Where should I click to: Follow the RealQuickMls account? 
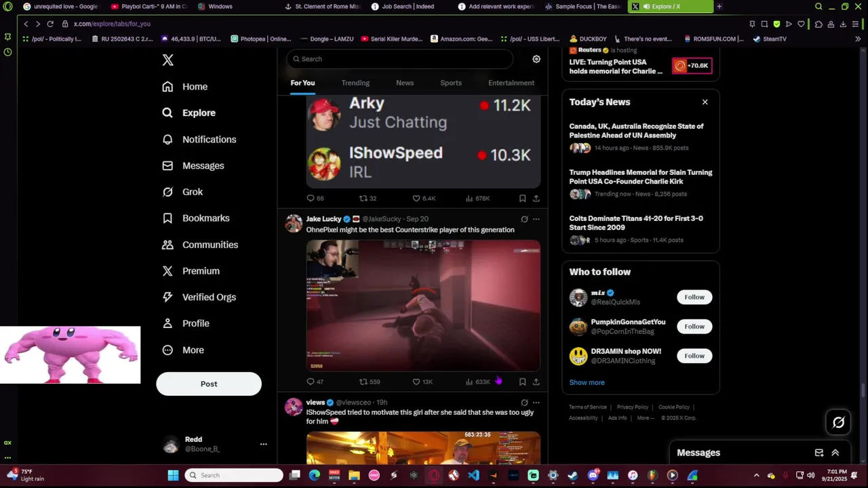click(694, 297)
